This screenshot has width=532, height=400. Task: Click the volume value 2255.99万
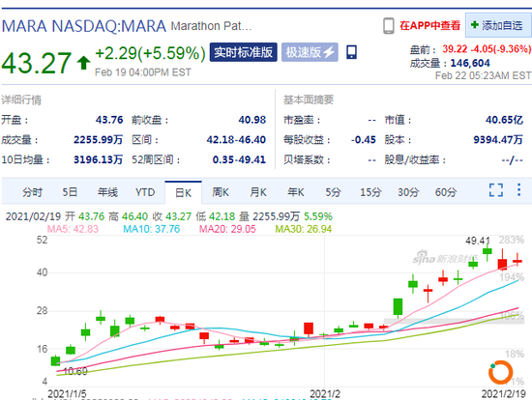point(98,140)
